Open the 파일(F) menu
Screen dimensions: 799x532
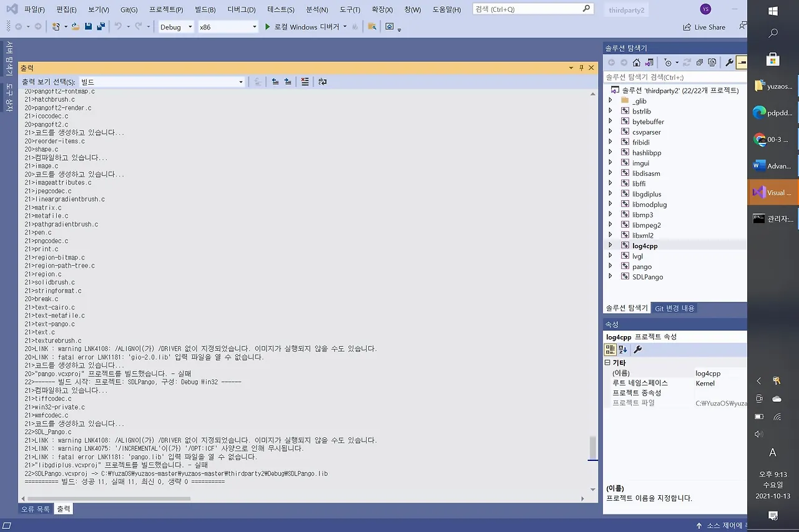click(x=34, y=9)
